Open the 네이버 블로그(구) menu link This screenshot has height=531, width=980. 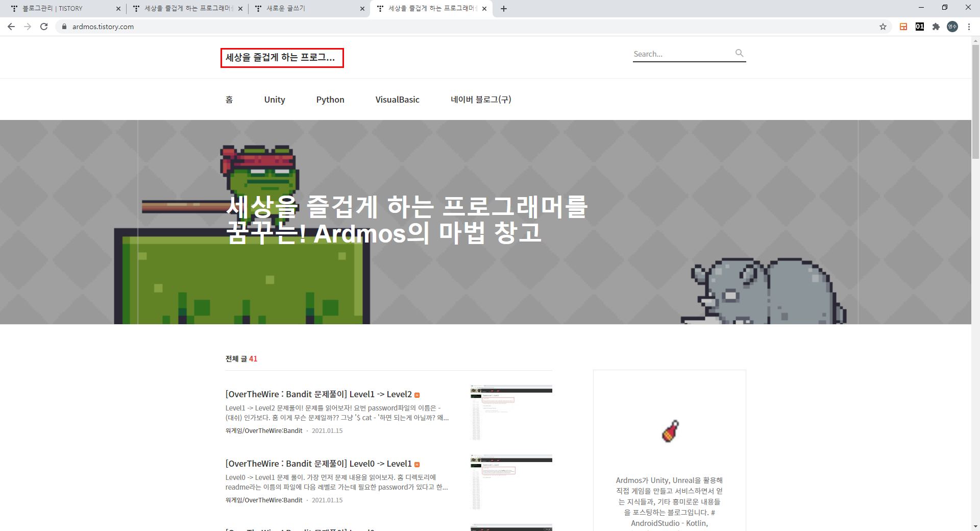[x=481, y=100]
